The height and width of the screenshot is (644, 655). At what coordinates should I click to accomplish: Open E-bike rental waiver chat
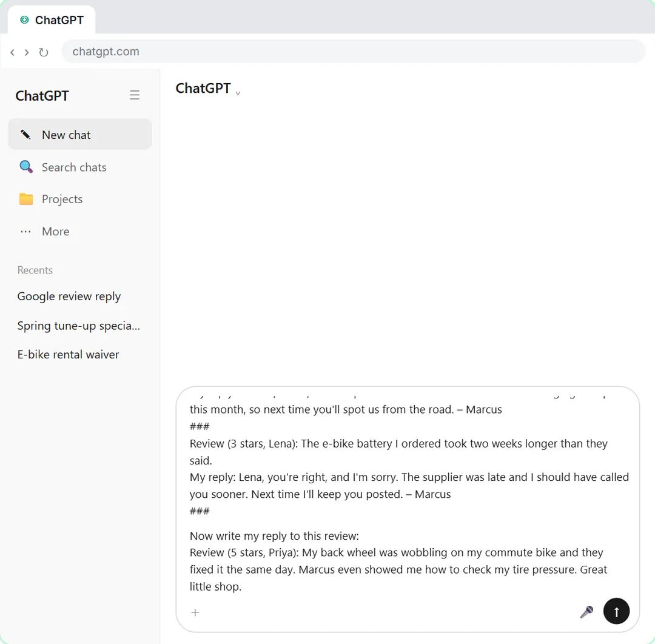(x=68, y=355)
